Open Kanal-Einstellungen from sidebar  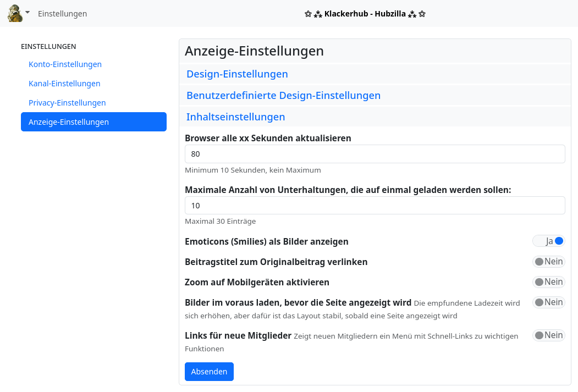pyautogui.click(x=64, y=84)
